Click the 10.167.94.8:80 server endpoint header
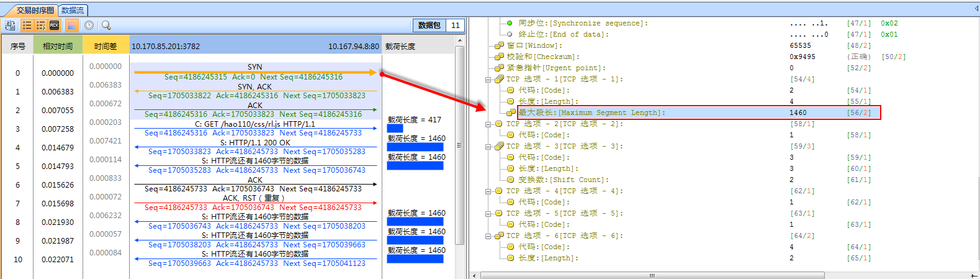980x279 pixels. click(x=354, y=46)
